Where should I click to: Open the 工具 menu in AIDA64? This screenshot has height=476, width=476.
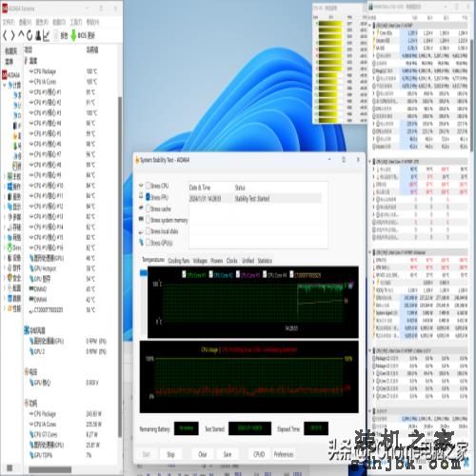[x=75, y=22]
